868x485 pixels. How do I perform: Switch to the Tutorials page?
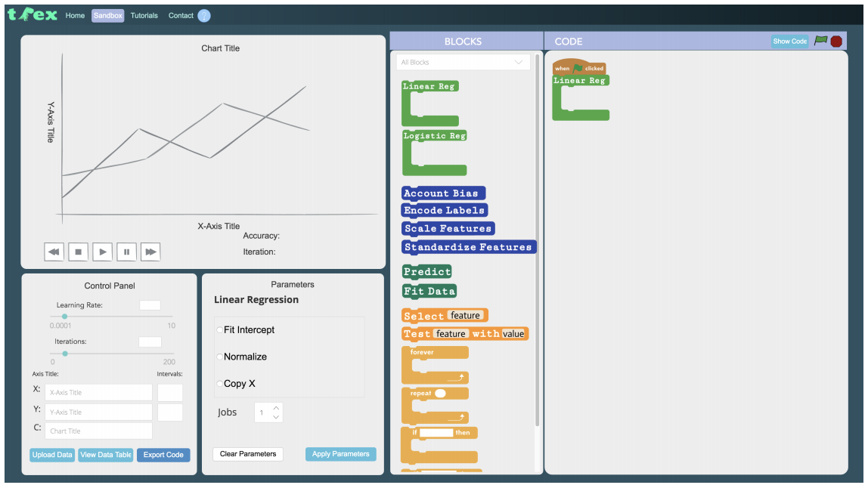coord(144,14)
